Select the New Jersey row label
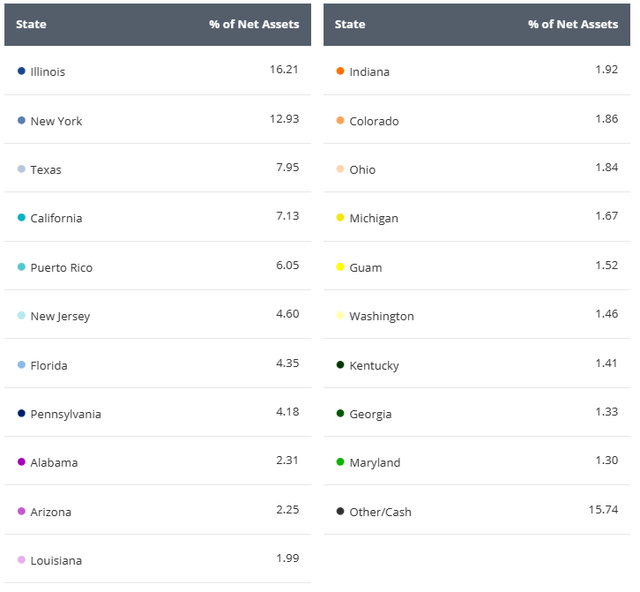The image size is (640, 592). coord(60,316)
